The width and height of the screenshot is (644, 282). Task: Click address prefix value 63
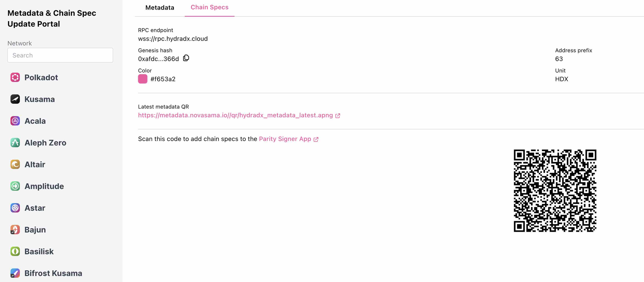559,59
